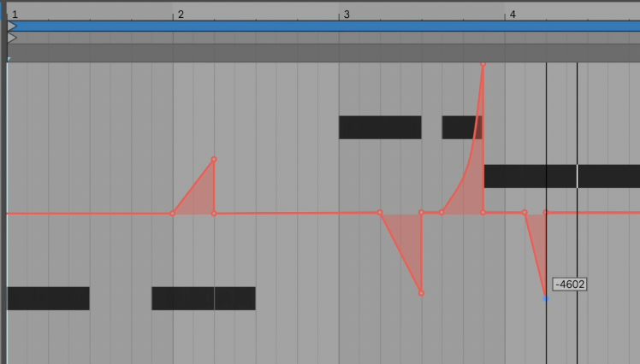Select the peak breakpoint of the bar 2 triangle ramp
The height and width of the screenshot is (364, 640).
coord(214,160)
